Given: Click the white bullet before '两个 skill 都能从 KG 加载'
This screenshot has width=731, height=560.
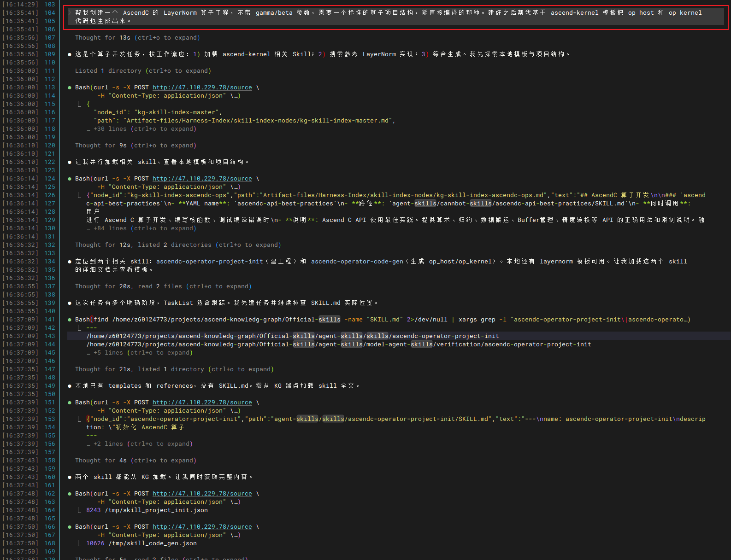Looking at the screenshot, I should (x=70, y=477).
